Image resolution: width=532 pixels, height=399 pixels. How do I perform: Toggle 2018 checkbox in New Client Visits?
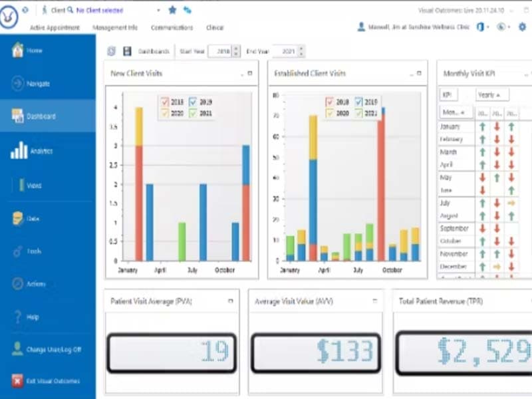(165, 102)
